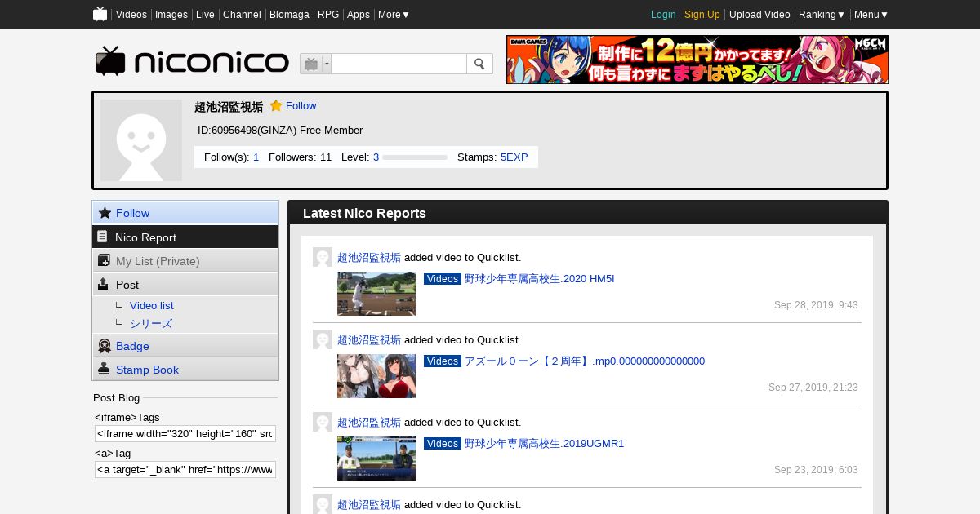Image resolution: width=980 pixels, height=514 pixels.
Task: Click the iframe Tags code field
Action: [185, 433]
